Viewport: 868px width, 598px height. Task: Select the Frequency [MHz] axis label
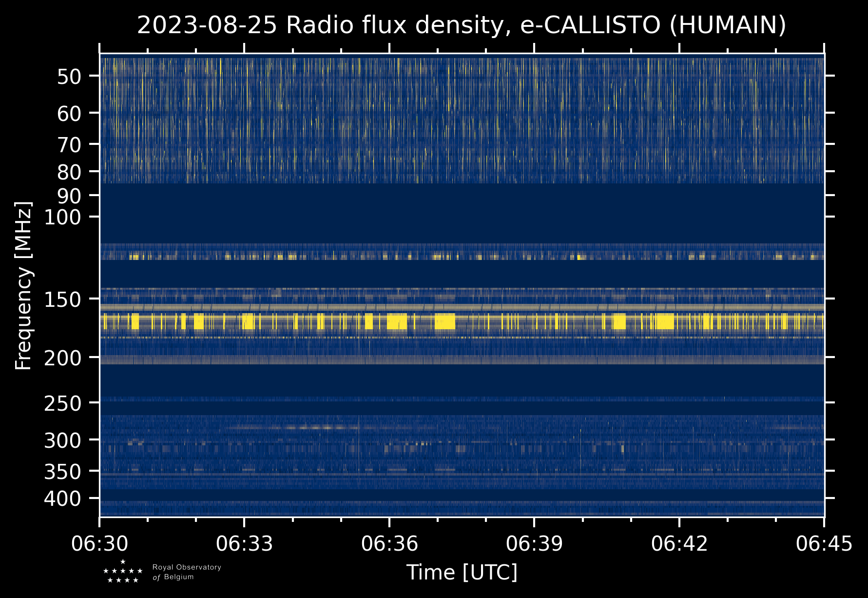click(x=23, y=286)
